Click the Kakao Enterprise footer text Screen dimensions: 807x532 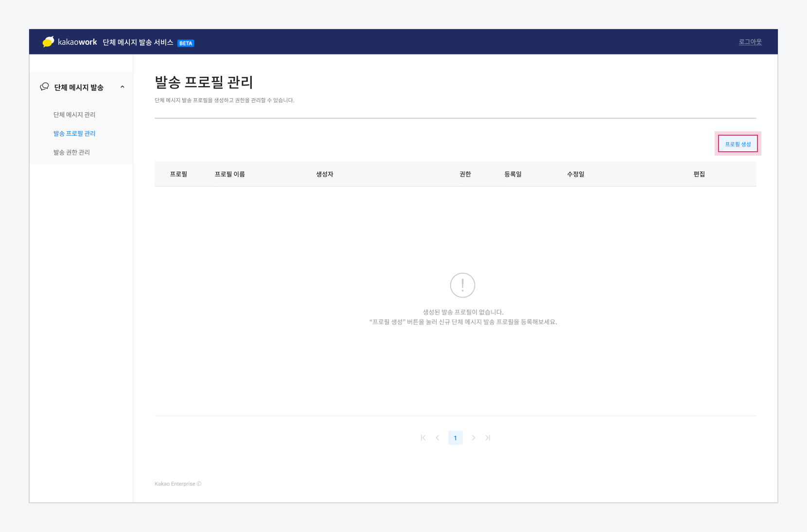(x=178, y=484)
